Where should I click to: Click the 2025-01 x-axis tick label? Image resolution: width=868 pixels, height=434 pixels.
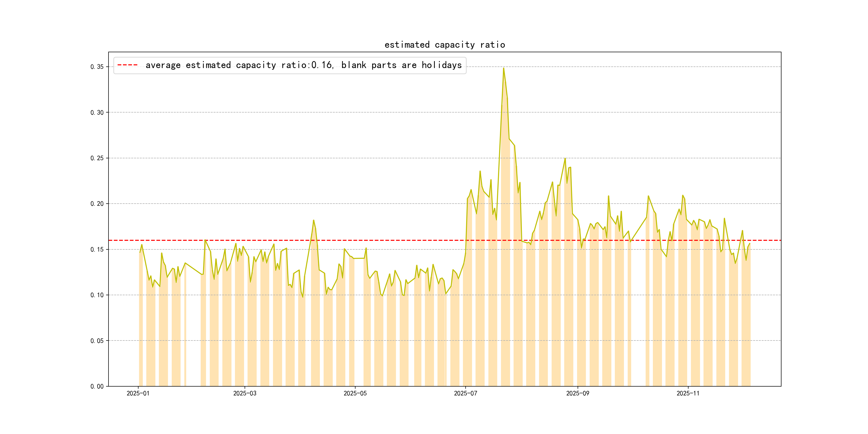[138, 393]
